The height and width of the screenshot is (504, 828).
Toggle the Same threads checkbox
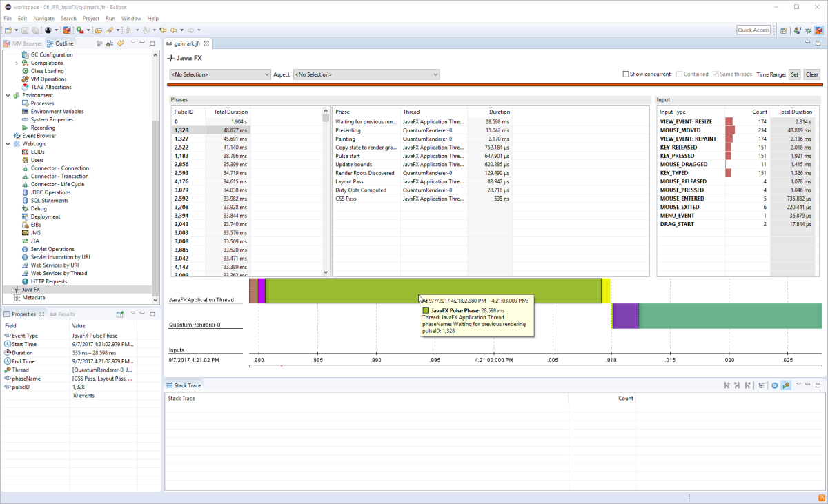tap(716, 74)
